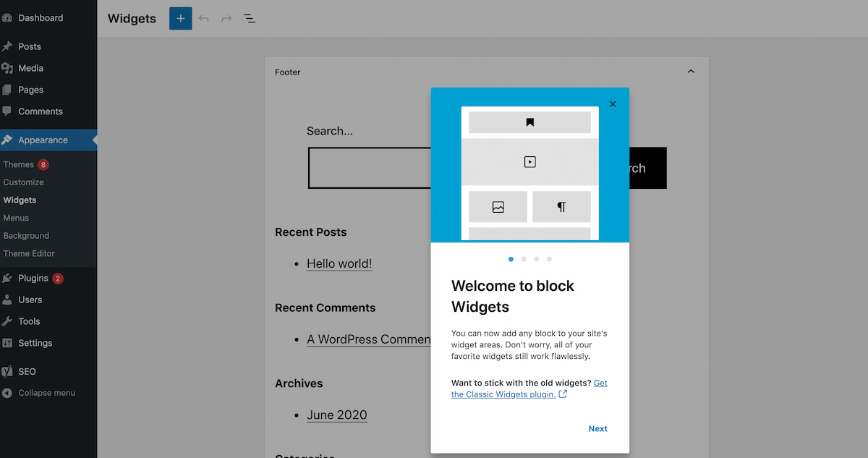Screen dimensions: 868x458
Task: Open the Menus submenu item
Action: pos(16,218)
